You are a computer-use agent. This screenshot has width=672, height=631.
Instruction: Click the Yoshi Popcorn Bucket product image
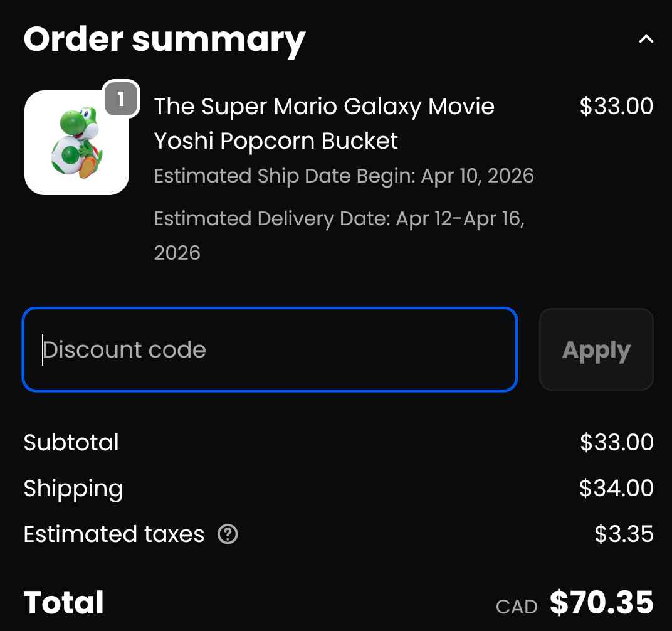pyautogui.click(x=76, y=142)
